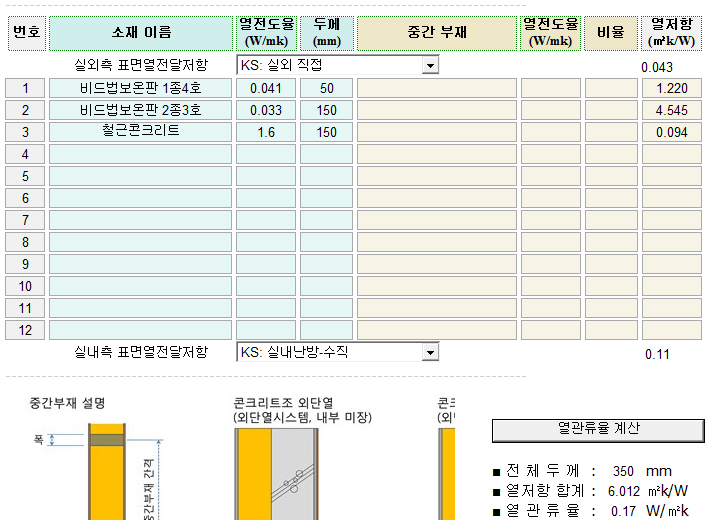Image resolution: width=716 pixels, height=520 pixels.
Task: Click the thickness field showing 50
Action: point(327,88)
